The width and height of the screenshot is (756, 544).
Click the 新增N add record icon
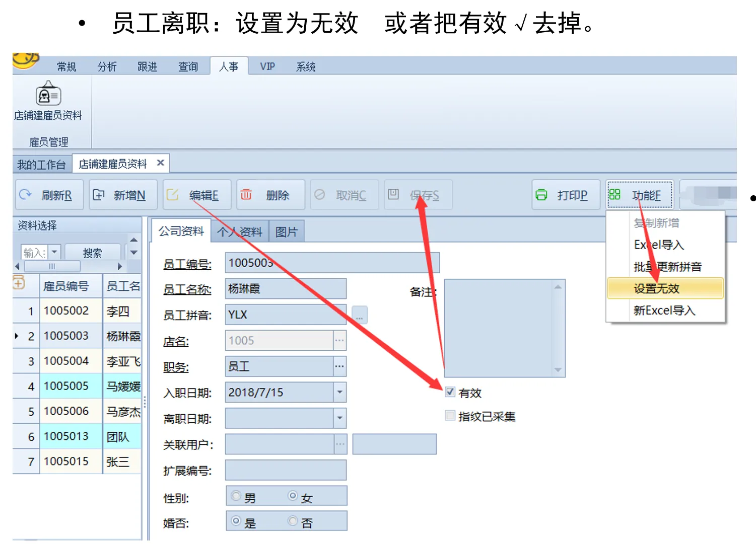click(x=99, y=195)
